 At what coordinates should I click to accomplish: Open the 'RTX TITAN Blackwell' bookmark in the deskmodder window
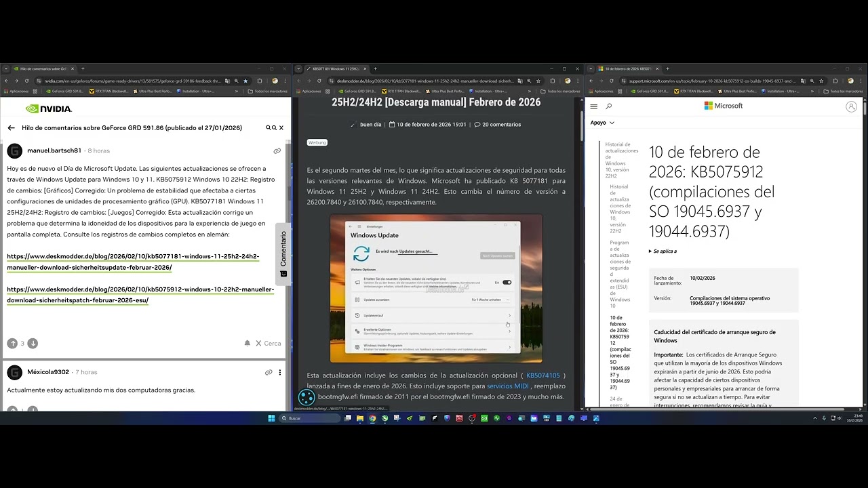[400, 91]
